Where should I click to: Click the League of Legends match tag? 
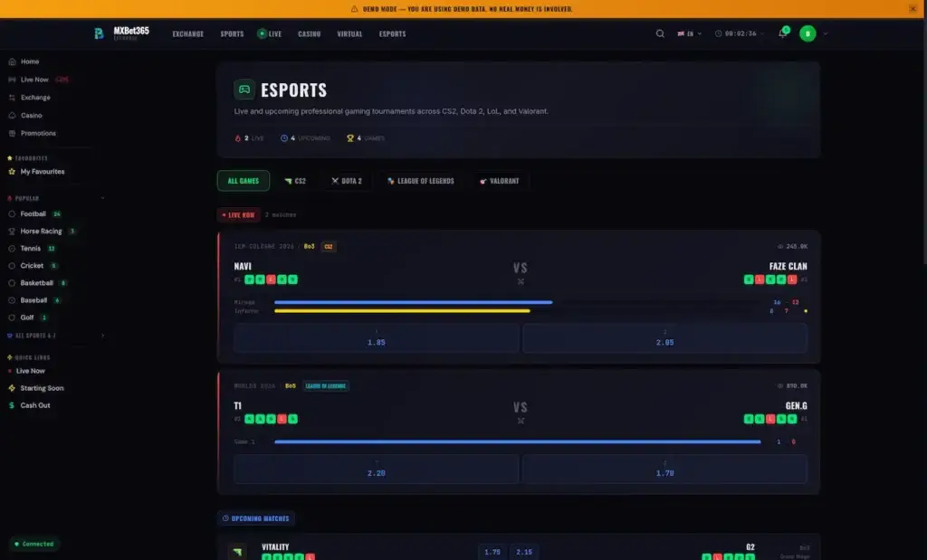pyautogui.click(x=326, y=385)
